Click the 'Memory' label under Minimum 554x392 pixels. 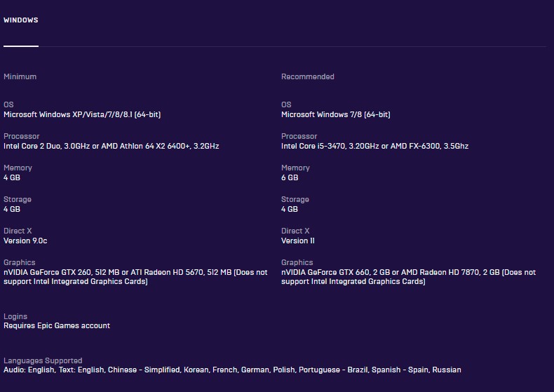click(x=18, y=168)
